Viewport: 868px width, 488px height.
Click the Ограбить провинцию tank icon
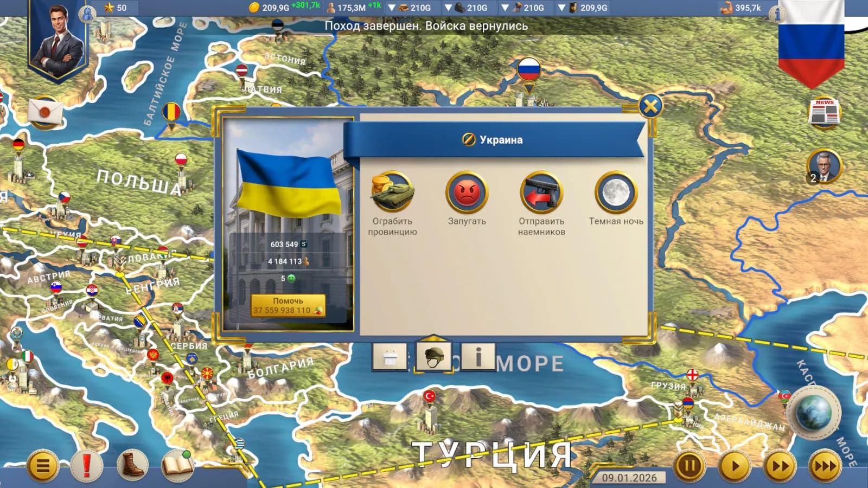pos(392,192)
